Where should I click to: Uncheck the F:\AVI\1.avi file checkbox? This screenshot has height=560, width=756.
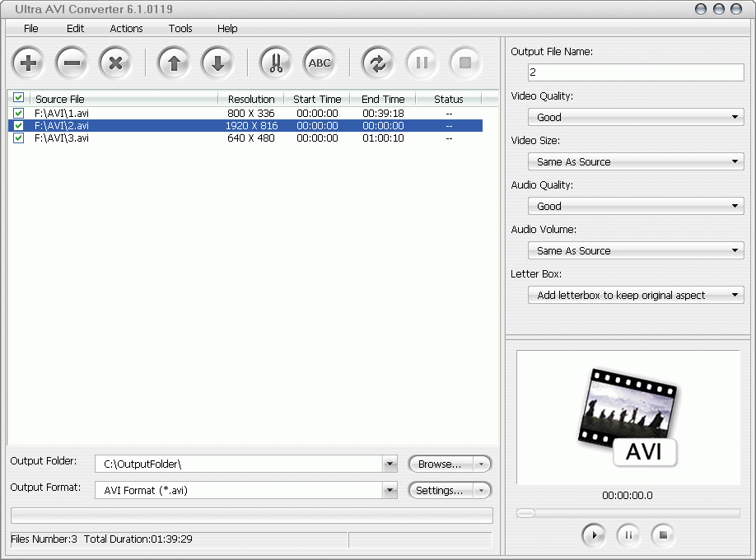tap(18, 113)
